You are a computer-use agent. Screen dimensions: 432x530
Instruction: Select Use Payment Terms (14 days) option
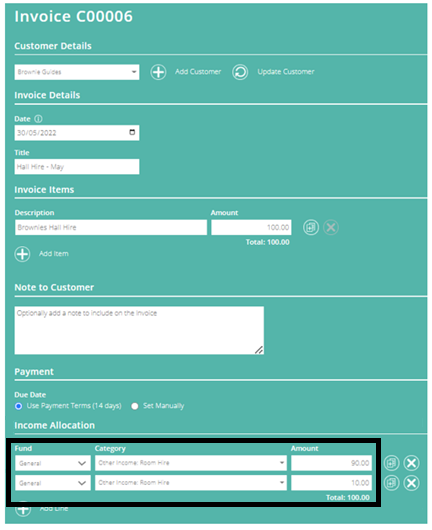19,406
